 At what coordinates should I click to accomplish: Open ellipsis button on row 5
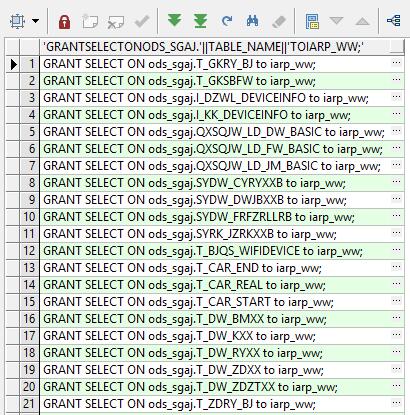[x=396, y=131]
